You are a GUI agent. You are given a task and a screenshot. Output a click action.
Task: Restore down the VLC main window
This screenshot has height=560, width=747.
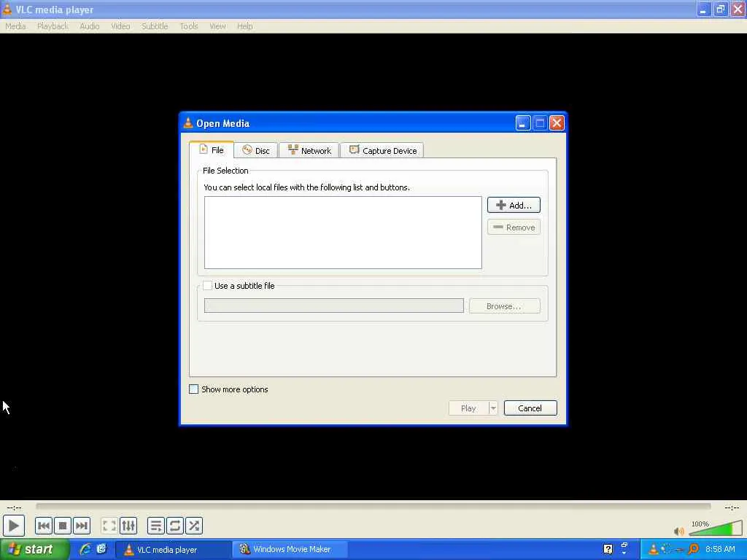(x=720, y=9)
